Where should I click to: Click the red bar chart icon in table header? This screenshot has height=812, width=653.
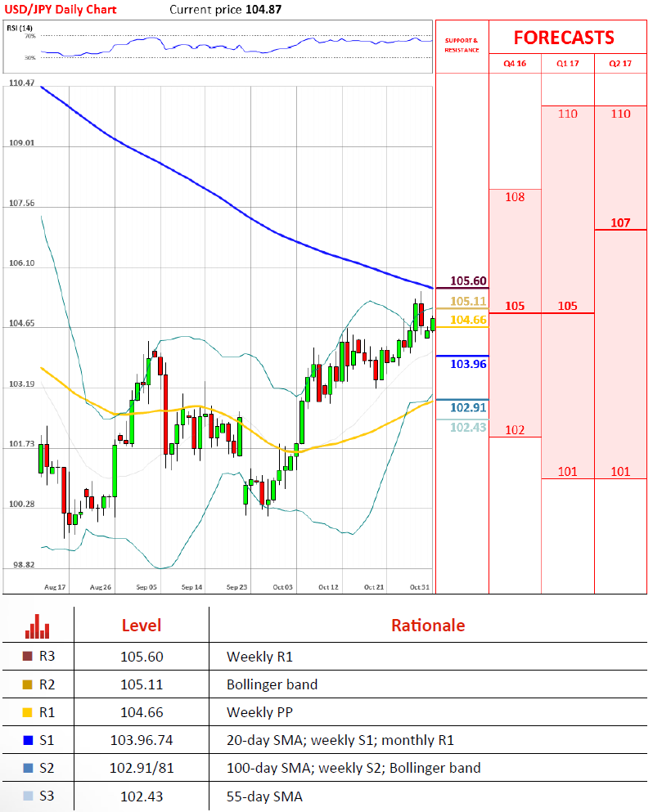[38, 626]
